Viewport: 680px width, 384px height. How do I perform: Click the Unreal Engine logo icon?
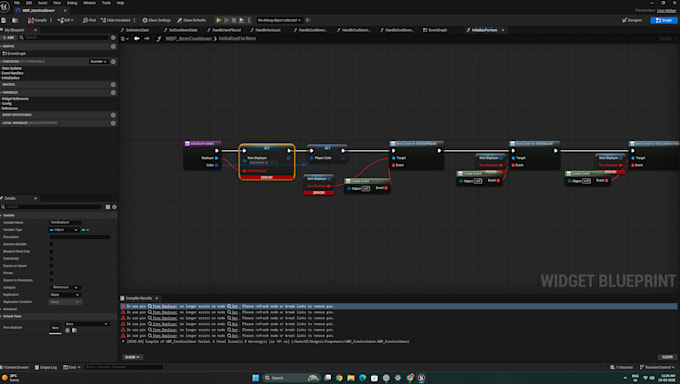(5, 6)
